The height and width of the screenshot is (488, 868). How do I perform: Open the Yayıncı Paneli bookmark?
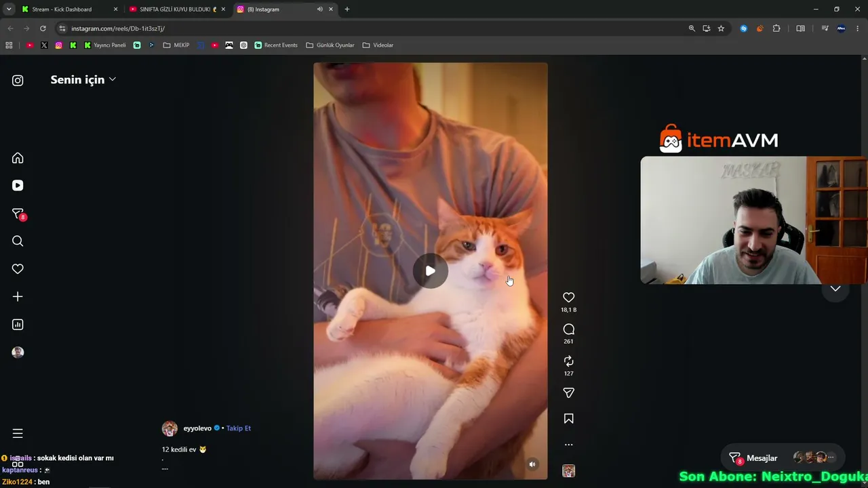click(x=105, y=45)
